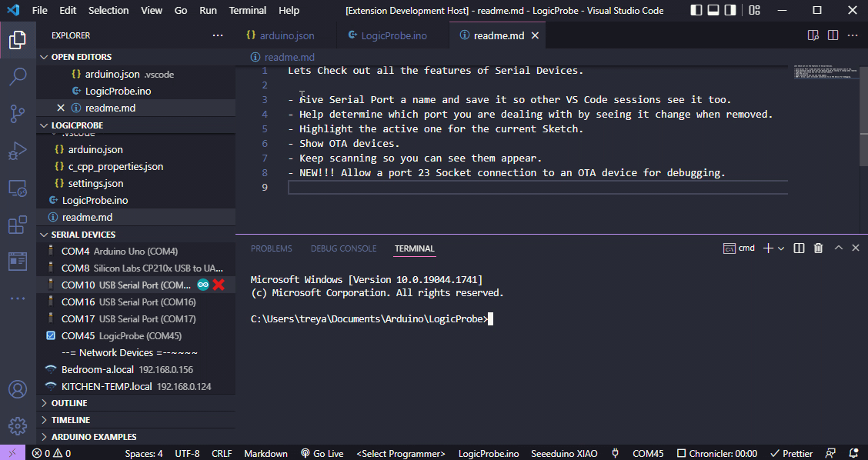Screen dimensions: 868x460
Task: Toggle Secondary Side Bar visibility
Action: coord(730,10)
